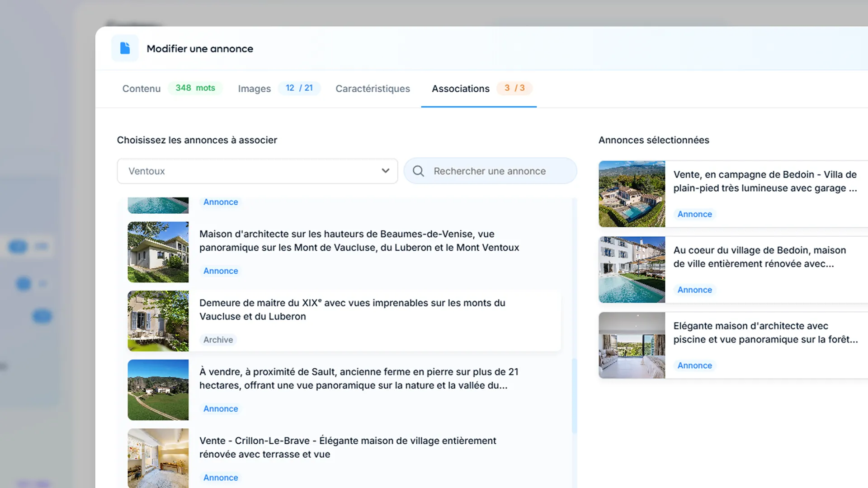Click the pool house photo for the Bedoin village maison
Viewport: 868px width, 488px height.
point(632,269)
